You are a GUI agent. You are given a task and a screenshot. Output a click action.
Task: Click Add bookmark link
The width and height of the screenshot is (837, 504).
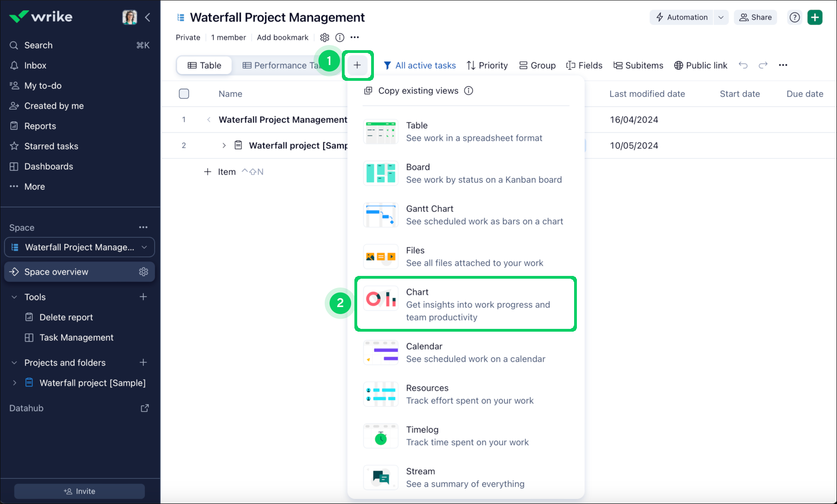tap(282, 38)
